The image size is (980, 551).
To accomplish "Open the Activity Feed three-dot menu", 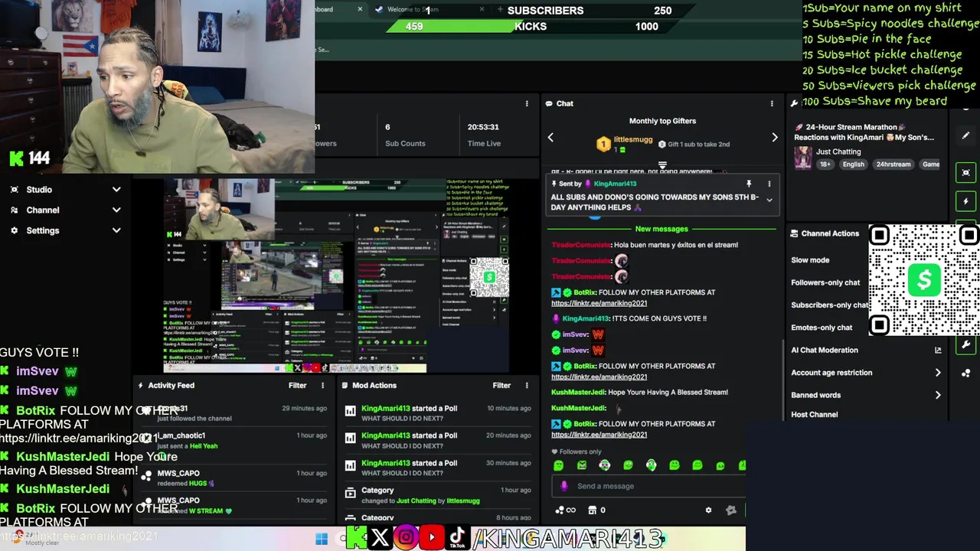I will click(x=322, y=386).
